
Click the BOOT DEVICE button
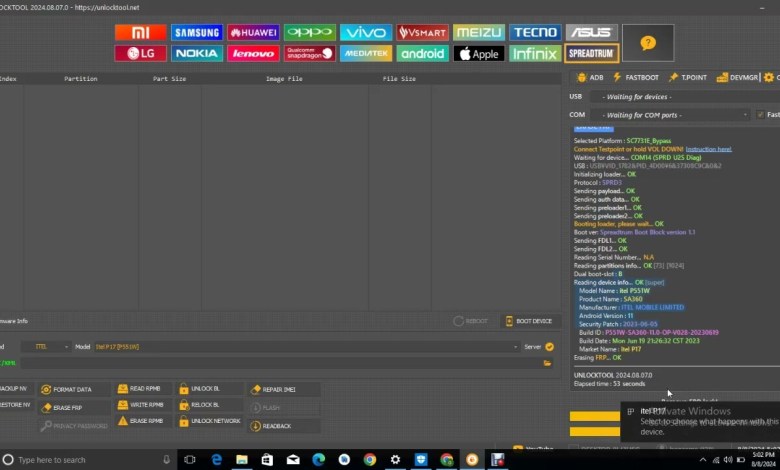(529, 321)
